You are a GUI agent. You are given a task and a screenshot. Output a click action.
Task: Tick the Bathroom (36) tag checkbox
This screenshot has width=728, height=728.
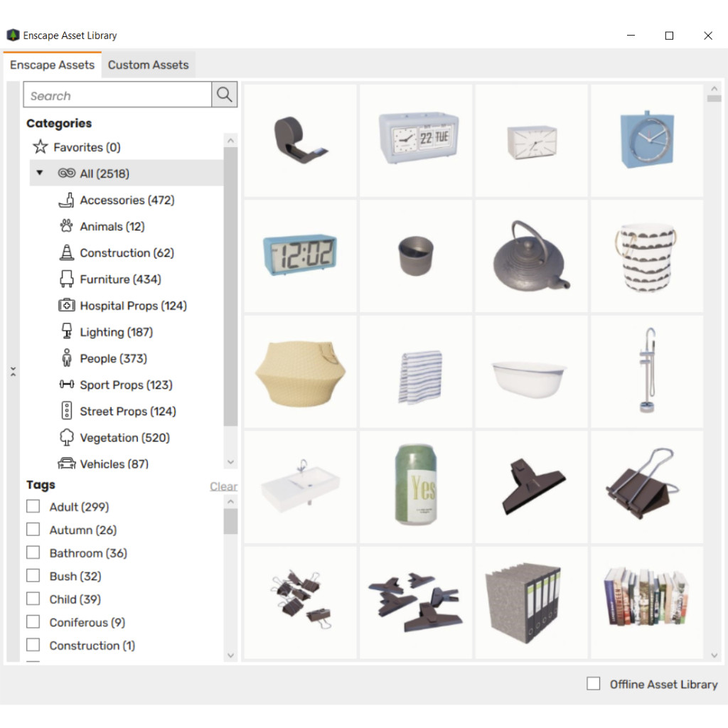coord(33,552)
